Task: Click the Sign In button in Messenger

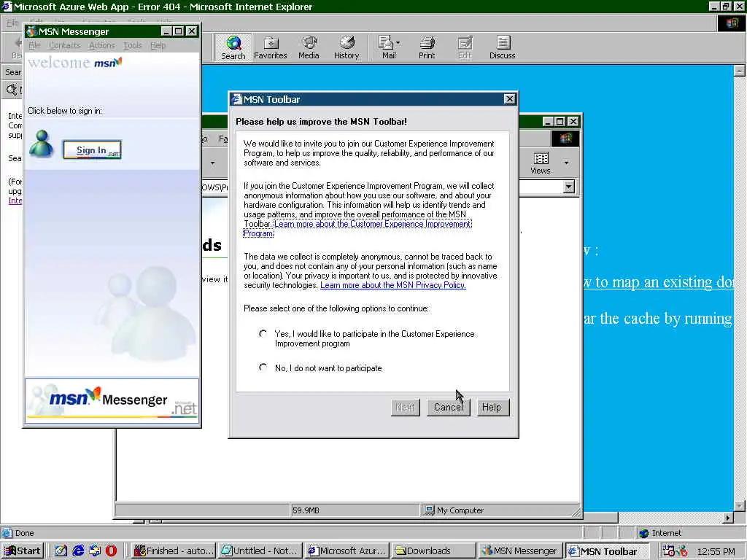Action: tap(93, 150)
